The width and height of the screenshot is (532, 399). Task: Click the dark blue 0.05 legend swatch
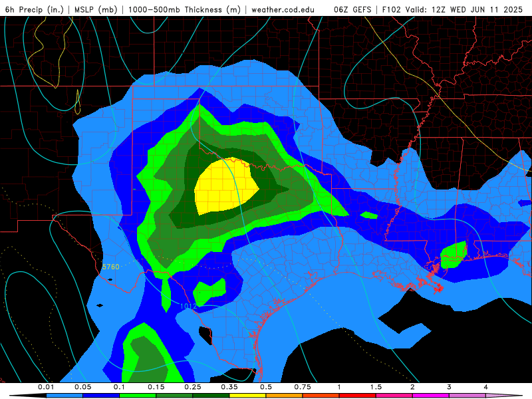pos(101,396)
